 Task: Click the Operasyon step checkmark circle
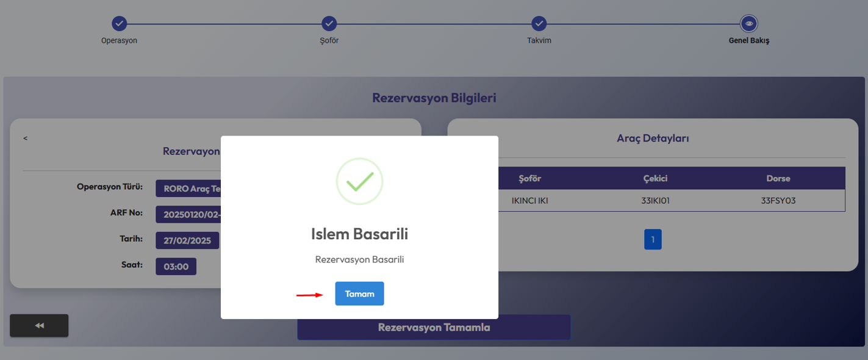[119, 24]
